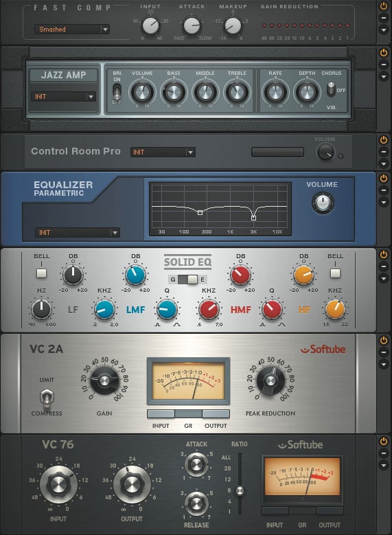Minimize the Parametric Equalizer with the minus icon
This screenshot has width=392, height=535.
[x=384, y=190]
